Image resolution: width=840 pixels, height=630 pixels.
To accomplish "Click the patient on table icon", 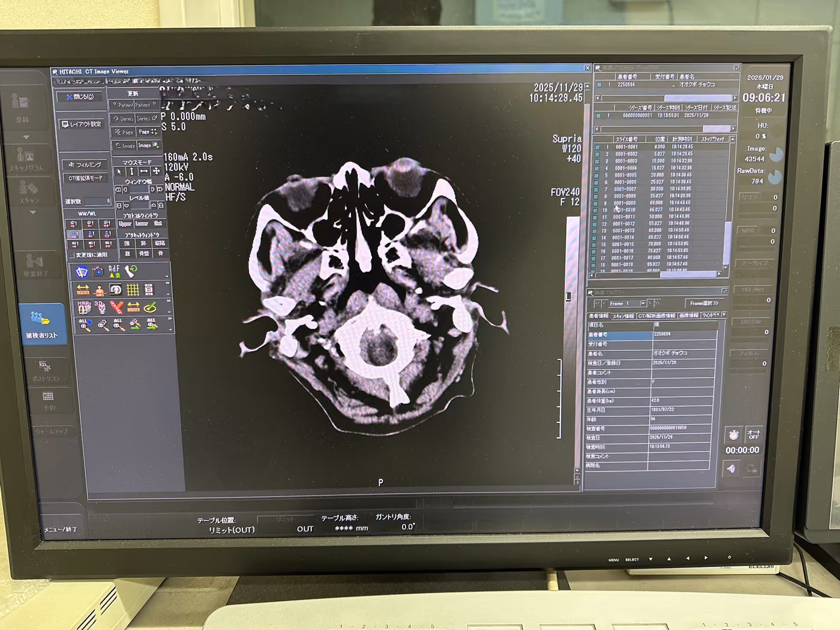I will coord(99,290).
